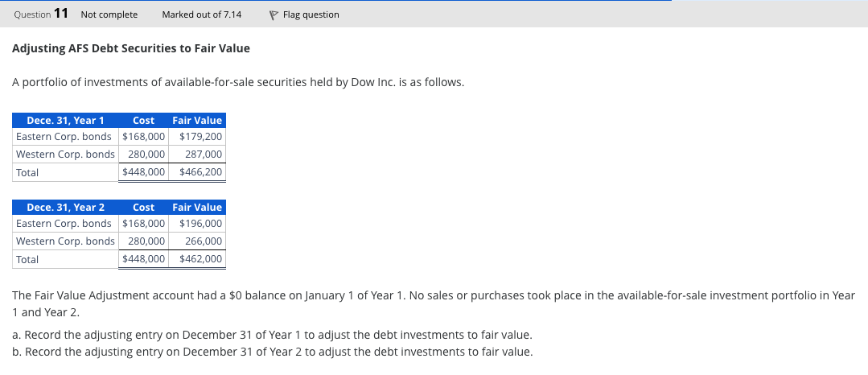
Task: Click Eastern Corp. bonds in Year 2 table
Action: coord(64,224)
